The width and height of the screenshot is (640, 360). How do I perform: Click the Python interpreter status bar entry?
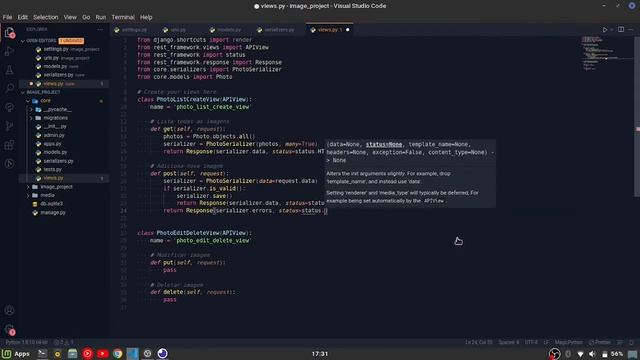click(26, 342)
